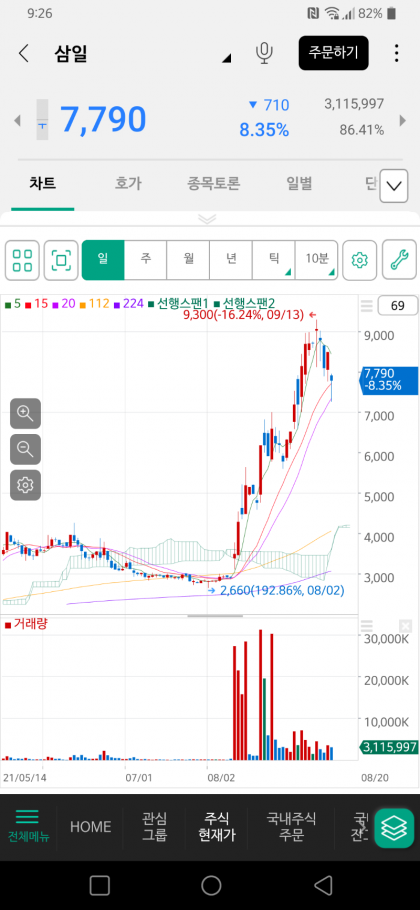Expand the 10분 minute interval dropdown
This screenshot has height=910, width=420.
(316, 260)
